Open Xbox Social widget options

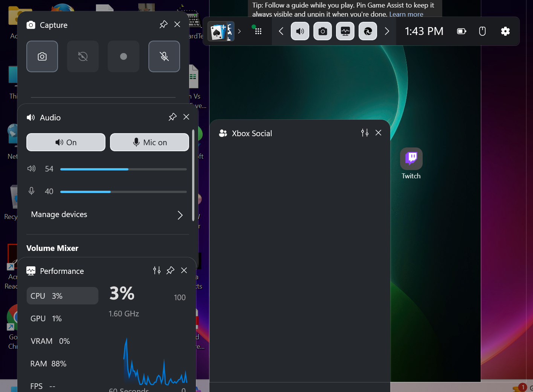[x=364, y=133]
